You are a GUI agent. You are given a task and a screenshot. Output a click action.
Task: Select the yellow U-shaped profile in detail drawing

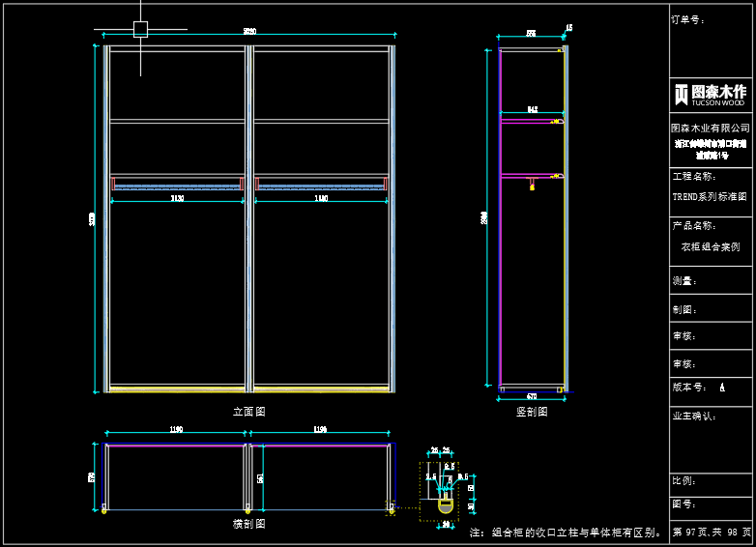coord(446,504)
